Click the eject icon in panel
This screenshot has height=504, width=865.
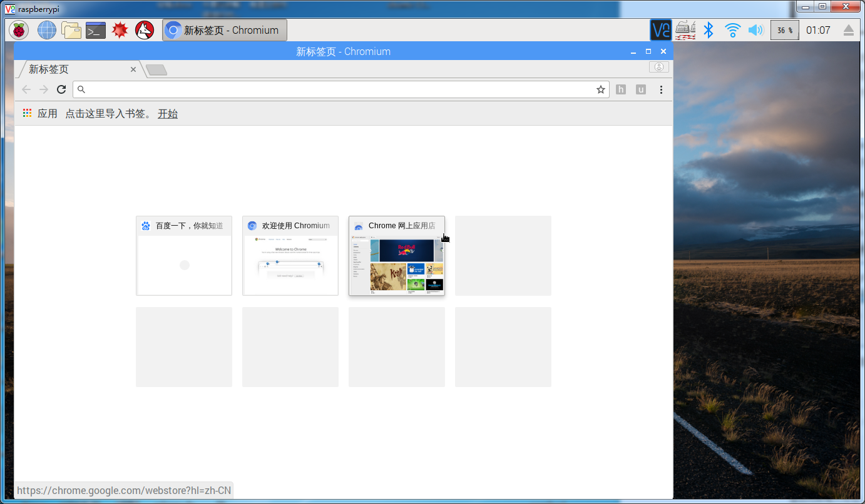click(x=849, y=30)
